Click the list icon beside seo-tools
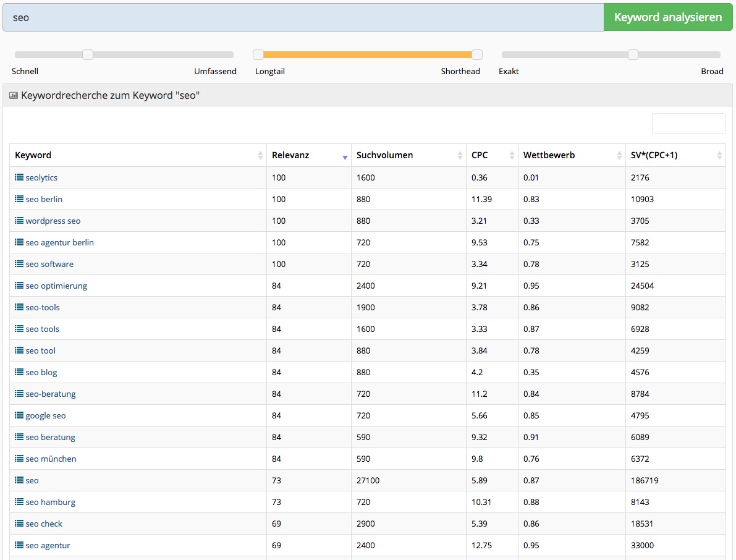736x560 pixels. 19,307
